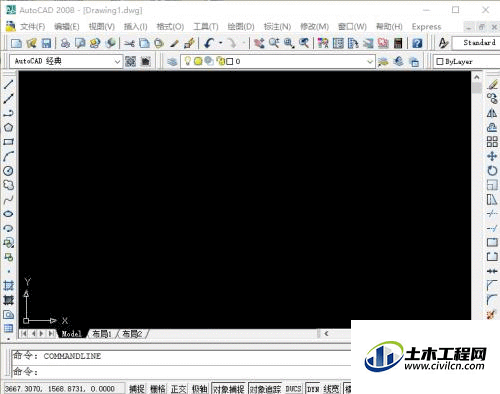Select the Extend tool
500x394 pixels.
tap(492, 228)
